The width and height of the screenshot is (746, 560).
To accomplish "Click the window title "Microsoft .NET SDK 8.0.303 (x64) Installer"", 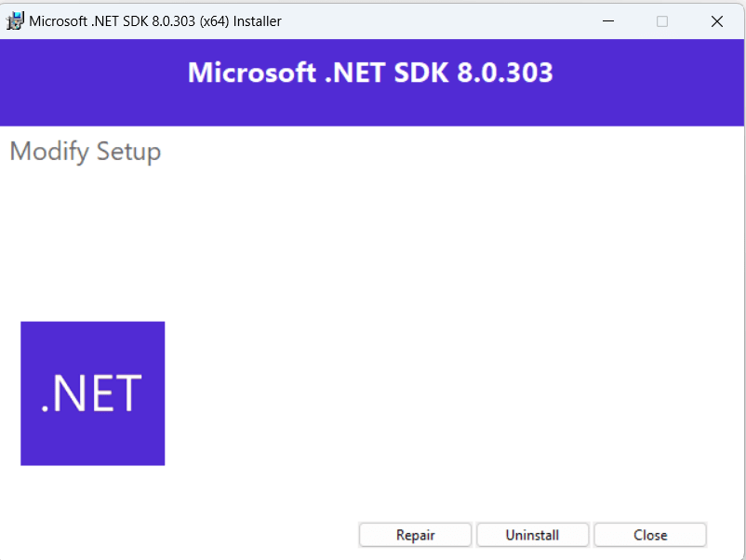I will [x=155, y=21].
